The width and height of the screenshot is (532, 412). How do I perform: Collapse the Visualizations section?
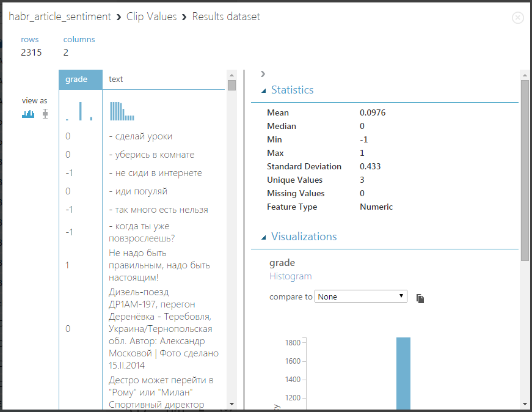[264, 237]
